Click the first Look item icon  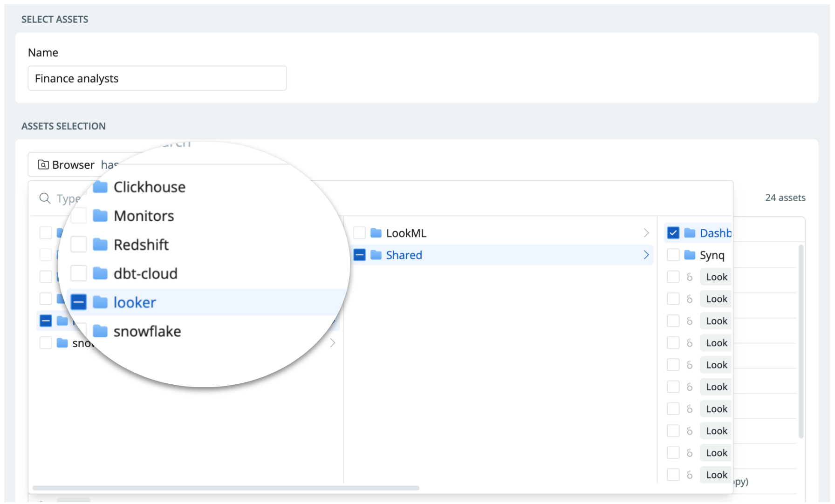pos(690,277)
